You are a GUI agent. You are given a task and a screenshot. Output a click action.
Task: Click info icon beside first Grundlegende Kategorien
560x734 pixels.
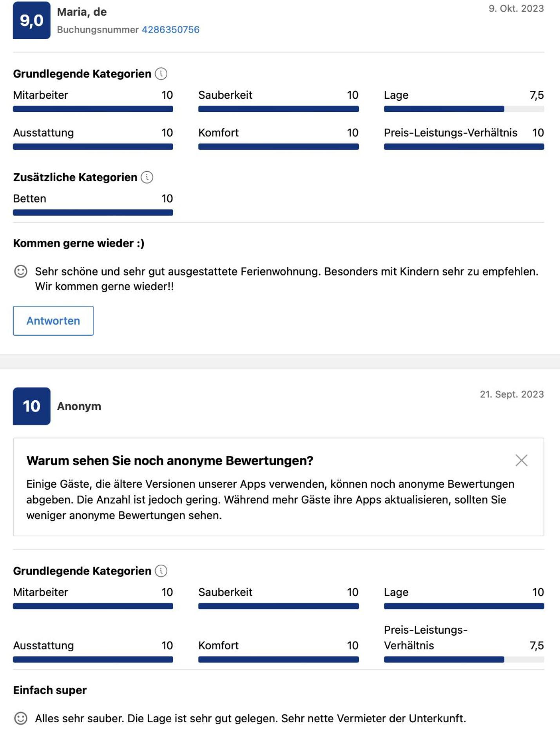pyautogui.click(x=161, y=74)
